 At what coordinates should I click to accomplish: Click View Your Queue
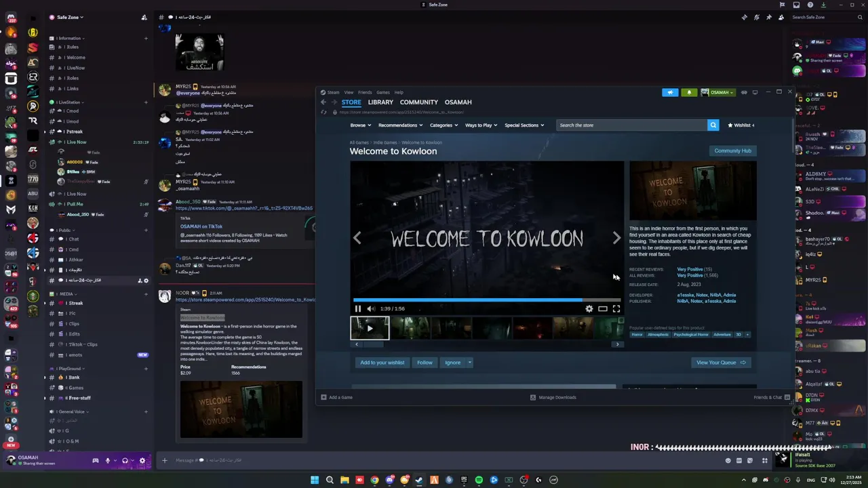click(x=721, y=363)
